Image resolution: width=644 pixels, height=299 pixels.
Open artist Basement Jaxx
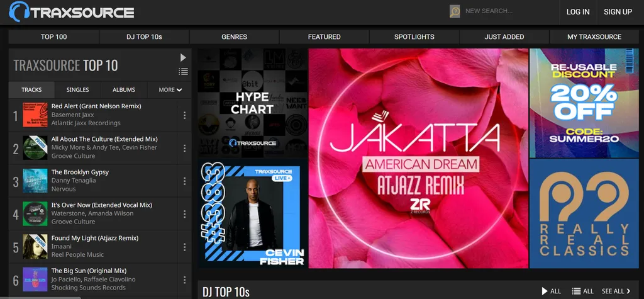pyautogui.click(x=73, y=115)
